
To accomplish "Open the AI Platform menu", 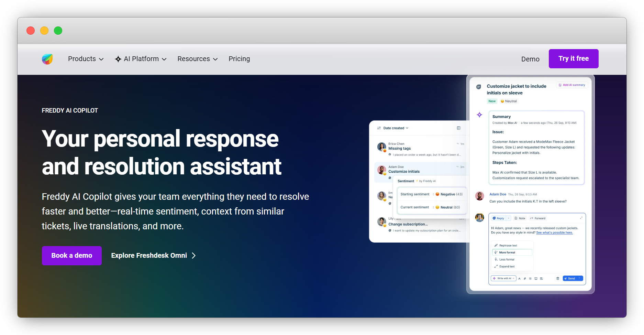I will tap(141, 59).
